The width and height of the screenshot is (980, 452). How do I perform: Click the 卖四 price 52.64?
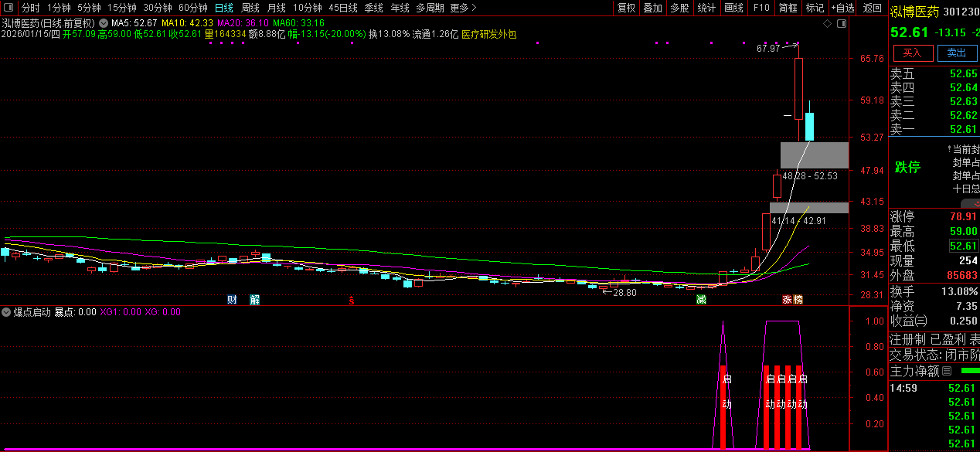pos(963,87)
